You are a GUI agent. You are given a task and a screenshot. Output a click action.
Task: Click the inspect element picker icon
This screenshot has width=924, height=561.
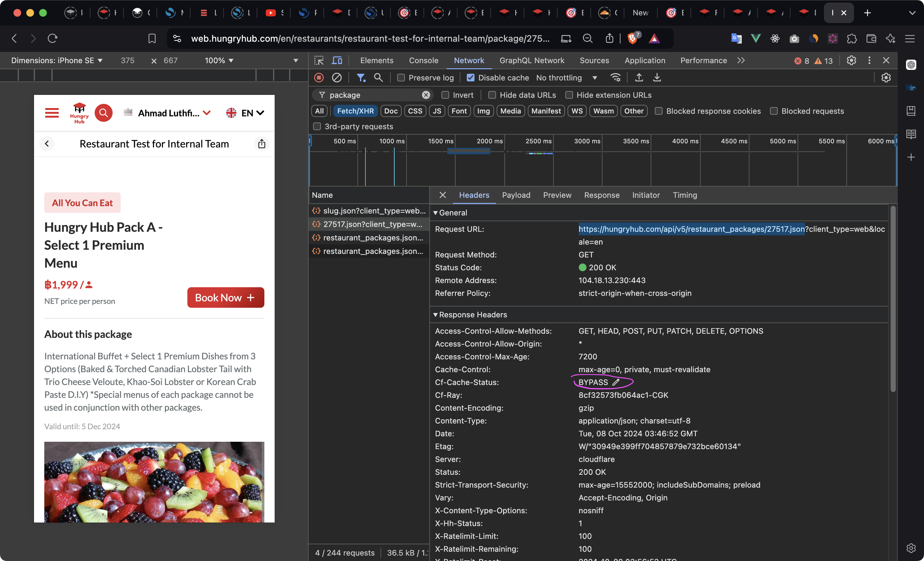pyautogui.click(x=319, y=60)
